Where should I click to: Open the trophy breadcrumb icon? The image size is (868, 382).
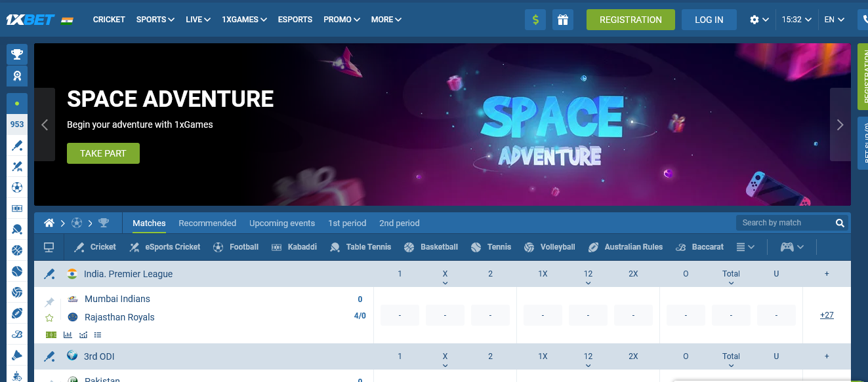104,223
